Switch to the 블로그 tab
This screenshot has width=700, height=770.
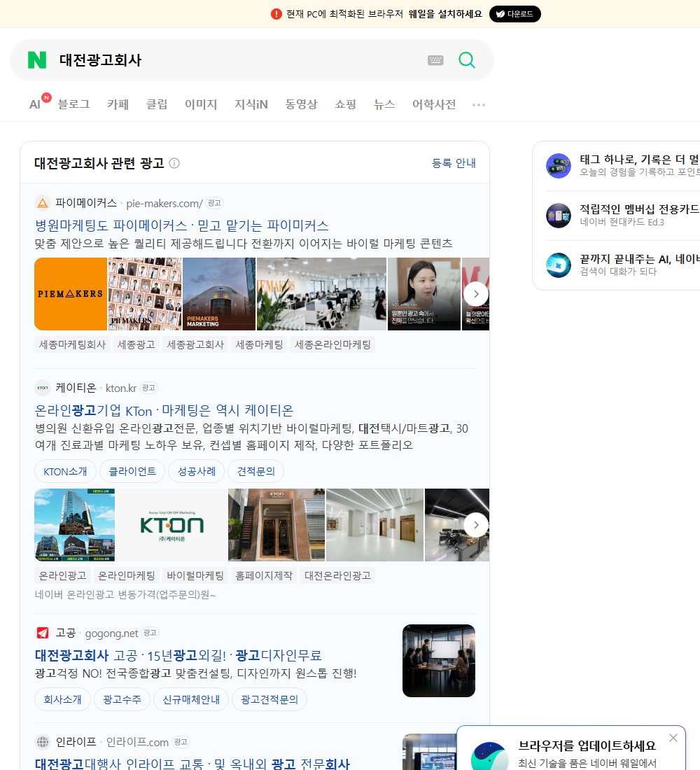(73, 104)
